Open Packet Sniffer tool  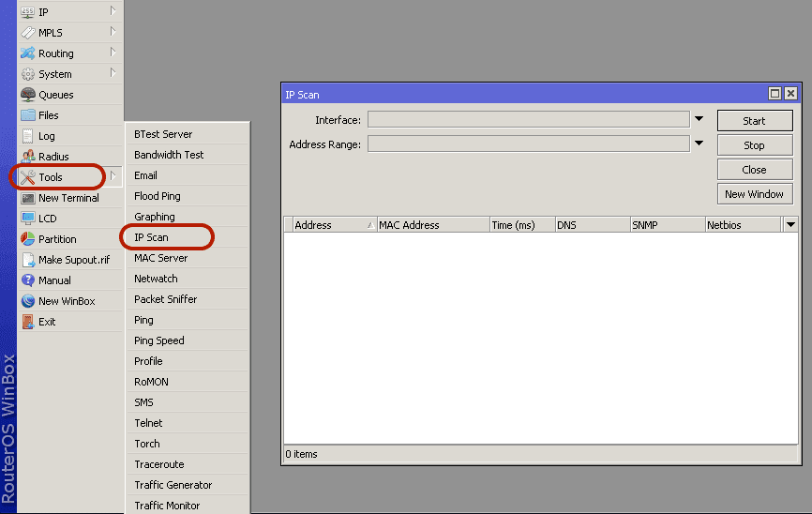click(188, 299)
